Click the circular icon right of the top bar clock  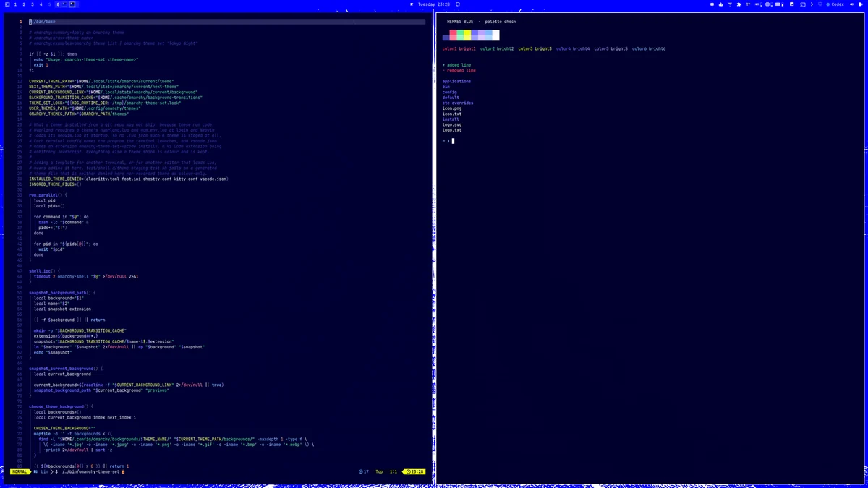[458, 4]
